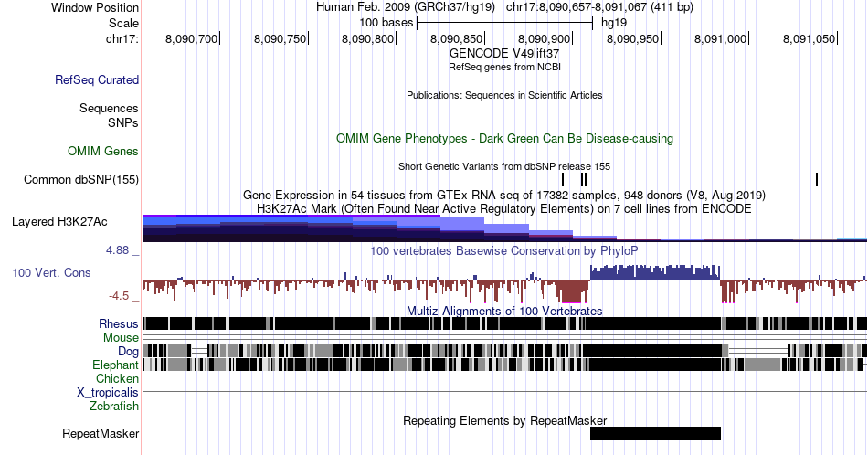
Task: Click the GENCODE V49lift37 track title
Action: (504, 53)
